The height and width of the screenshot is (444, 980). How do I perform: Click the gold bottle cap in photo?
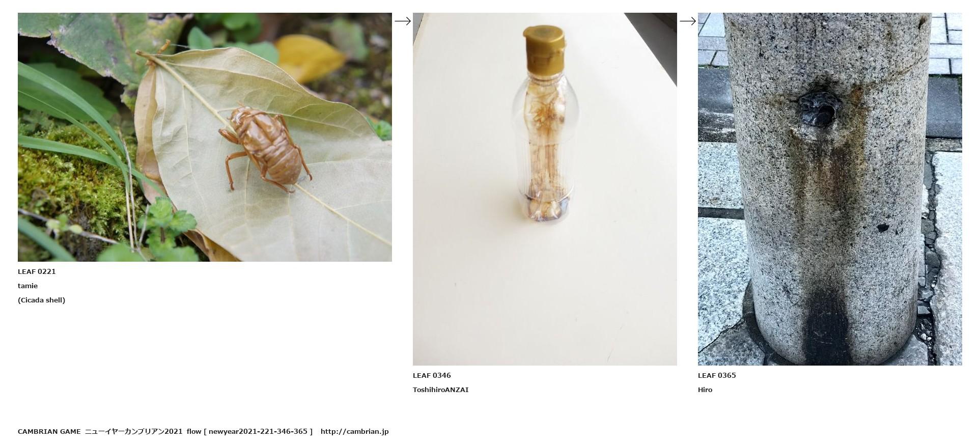[x=544, y=49]
